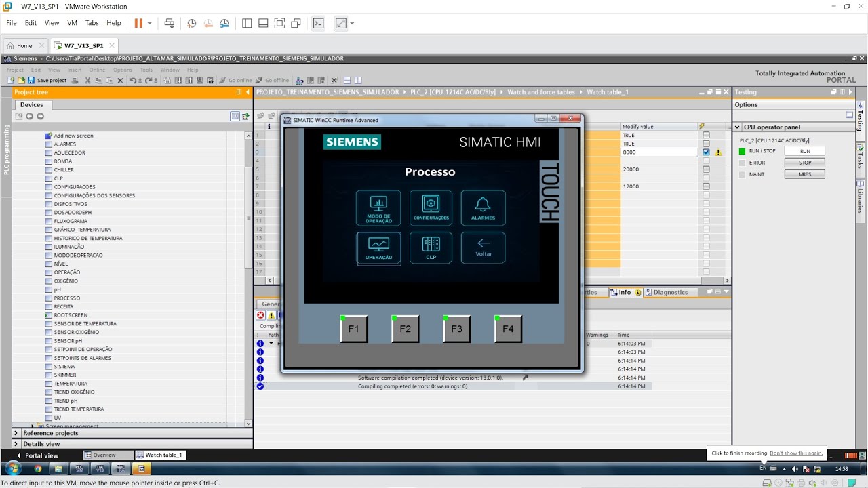Open the VMware stretch guest dropdown arrow
The width and height of the screenshot is (868, 488).
[x=352, y=23]
